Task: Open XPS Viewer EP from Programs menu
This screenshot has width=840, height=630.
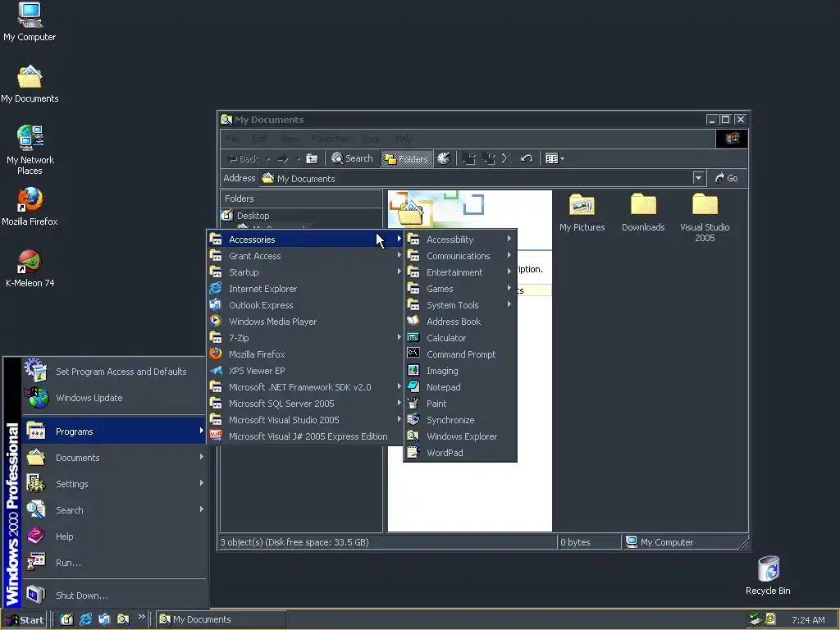Action: click(x=305, y=371)
